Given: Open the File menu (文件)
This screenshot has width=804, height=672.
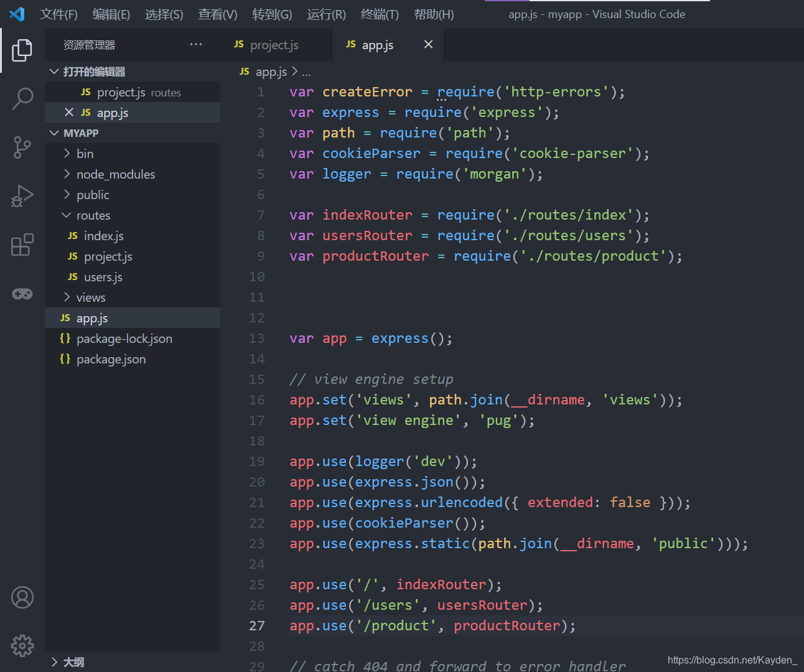Looking at the screenshot, I should pyautogui.click(x=58, y=14).
